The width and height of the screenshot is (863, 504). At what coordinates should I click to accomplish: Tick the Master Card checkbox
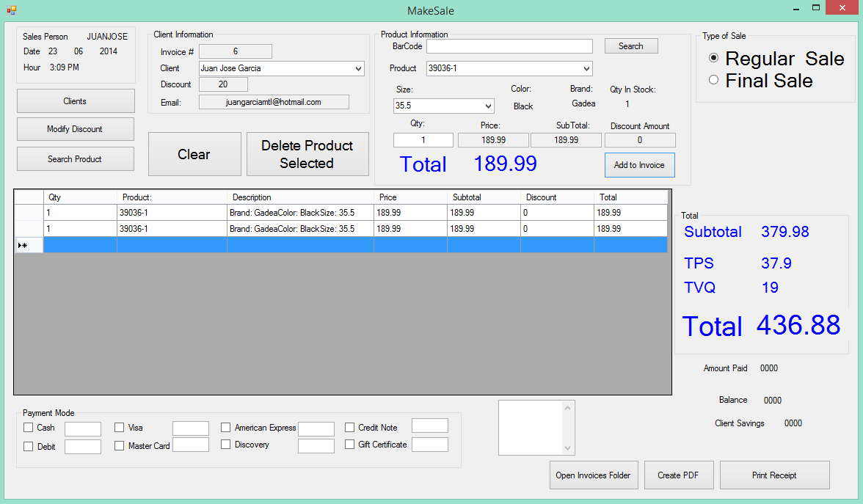[x=119, y=446]
